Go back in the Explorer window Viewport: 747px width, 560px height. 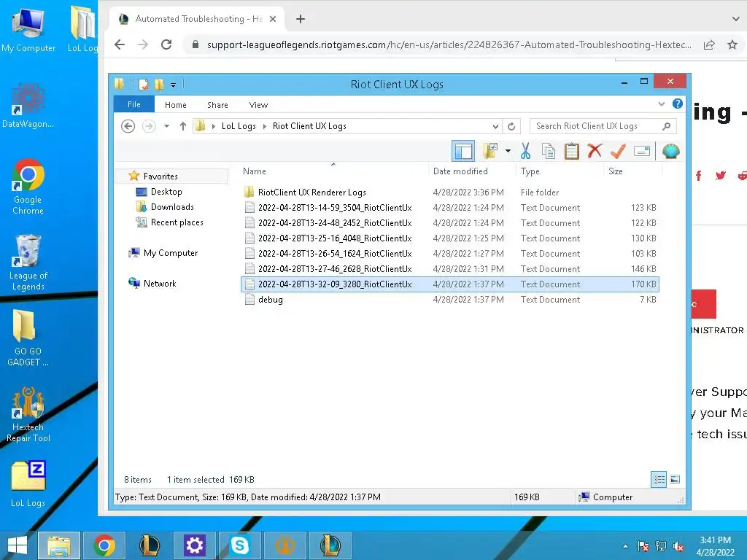(x=128, y=126)
